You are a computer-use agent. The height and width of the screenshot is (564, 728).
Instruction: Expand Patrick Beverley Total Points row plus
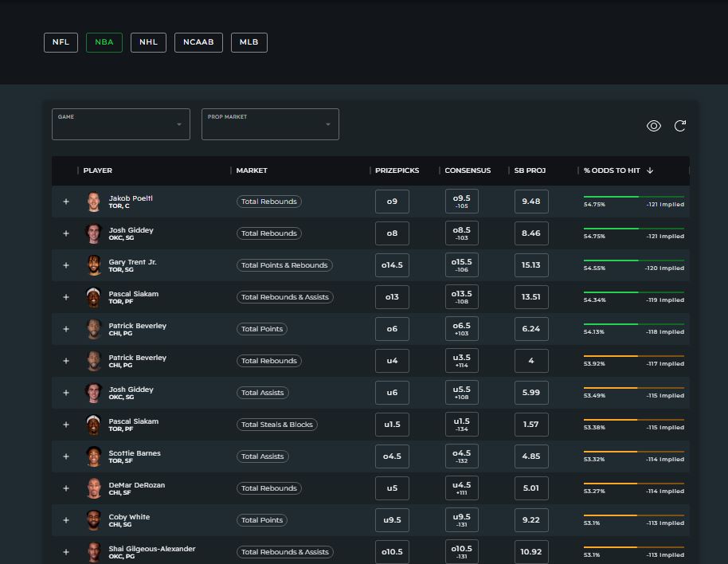point(66,329)
